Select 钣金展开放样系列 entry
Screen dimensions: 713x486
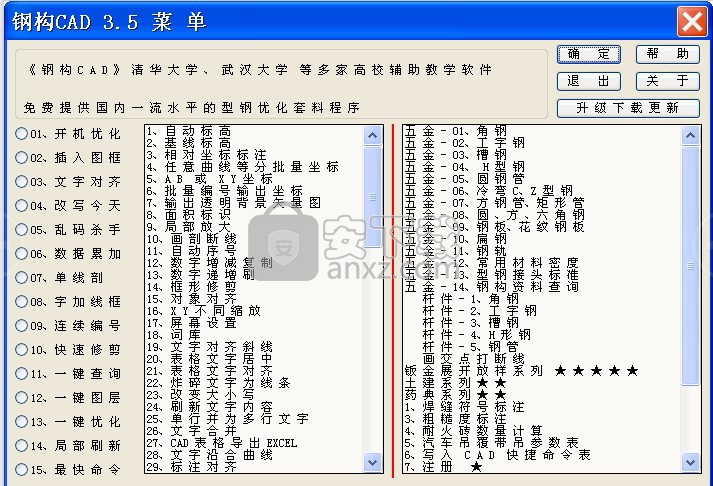pyautogui.click(x=522, y=371)
